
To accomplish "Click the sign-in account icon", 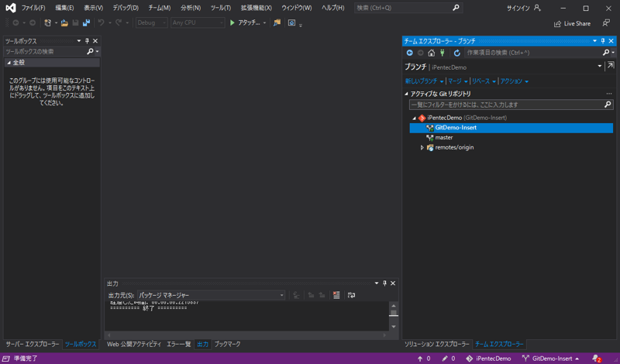I will tap(537, 8).
